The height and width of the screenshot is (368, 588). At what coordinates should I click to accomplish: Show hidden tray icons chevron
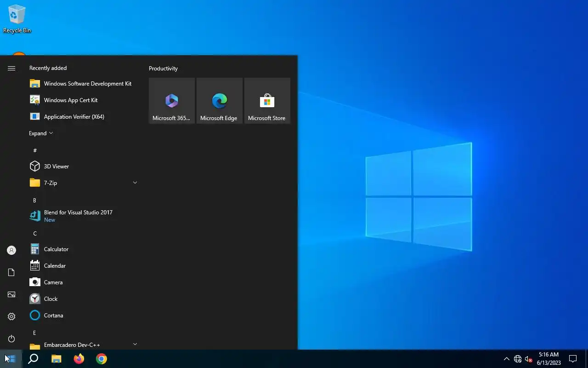point(507,359)
